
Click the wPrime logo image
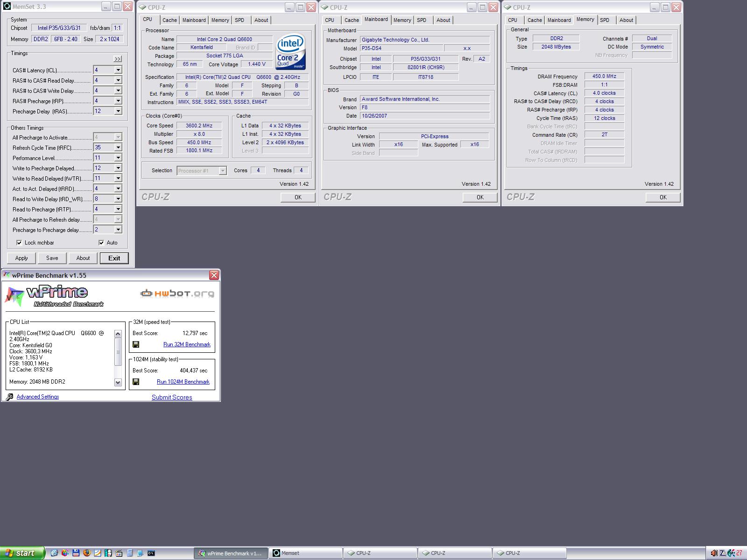[54, 296]
